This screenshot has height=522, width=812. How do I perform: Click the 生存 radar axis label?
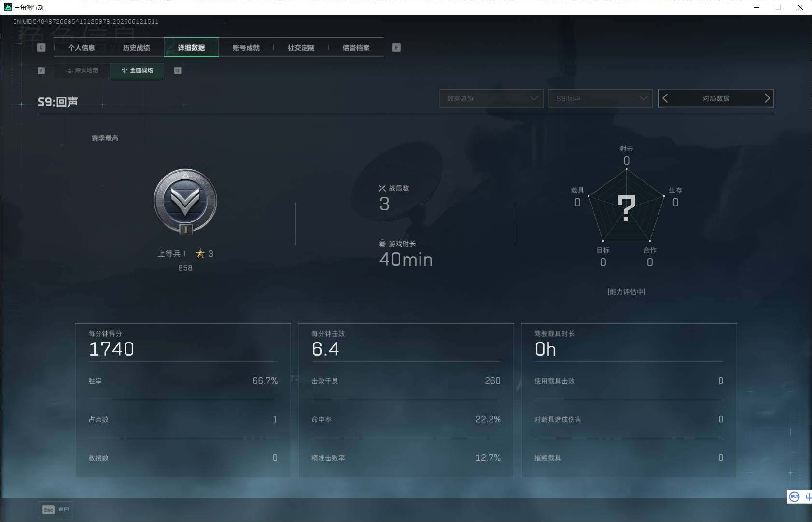[675, 190]
